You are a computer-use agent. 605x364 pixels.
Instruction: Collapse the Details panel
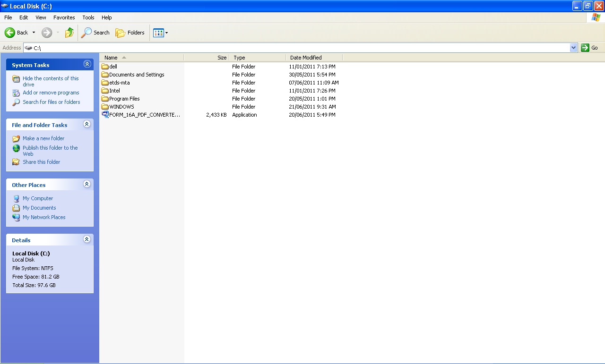87,239
